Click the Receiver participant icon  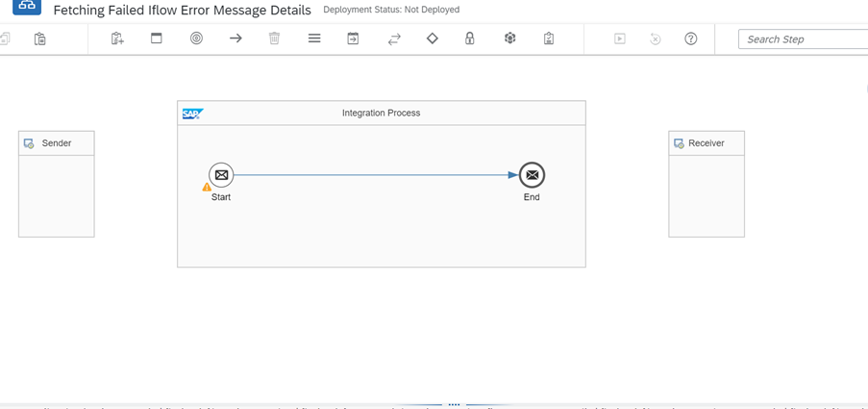click(x=679, y=143)
